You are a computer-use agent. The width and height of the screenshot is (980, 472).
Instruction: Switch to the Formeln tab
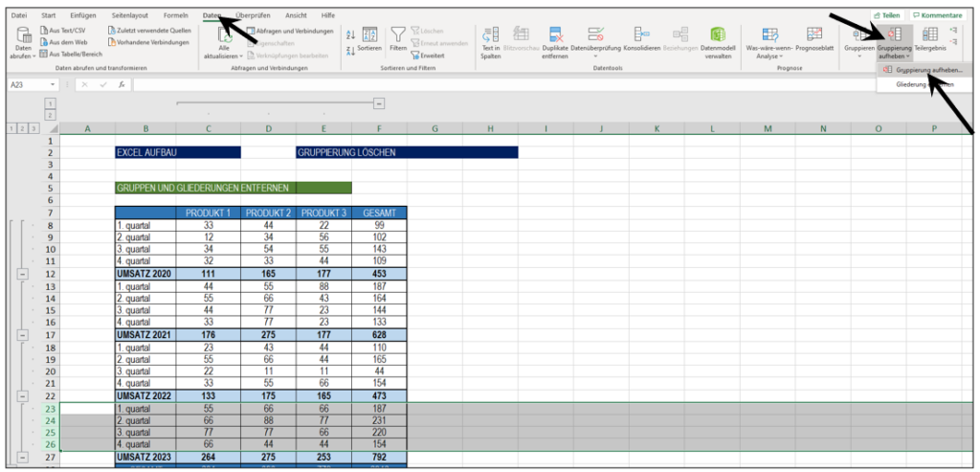point(176,15)
